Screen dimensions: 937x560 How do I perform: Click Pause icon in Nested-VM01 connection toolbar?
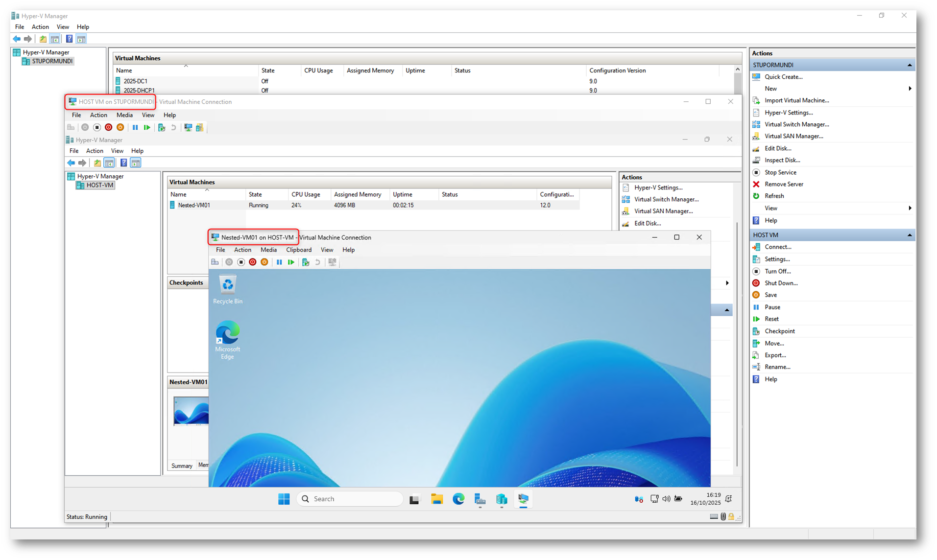[x=279, y=262]
